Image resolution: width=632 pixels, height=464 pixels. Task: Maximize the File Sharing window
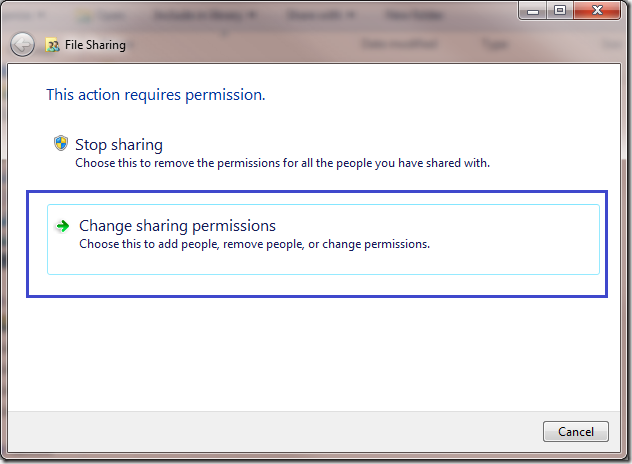point(559,11)
